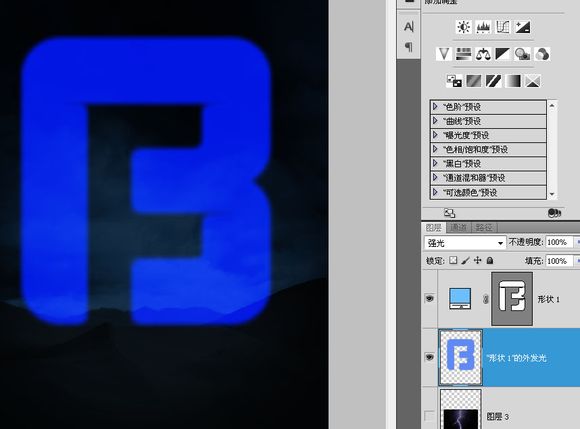
Task: Select the 图层 3 lightning thumbnail
Action: click(461, 409)
